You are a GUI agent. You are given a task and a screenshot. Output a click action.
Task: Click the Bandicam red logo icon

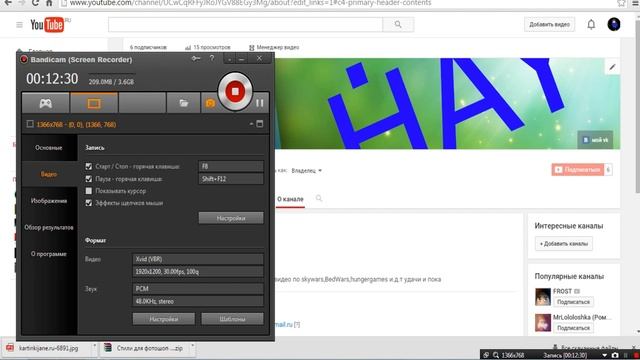coord(24,60)
